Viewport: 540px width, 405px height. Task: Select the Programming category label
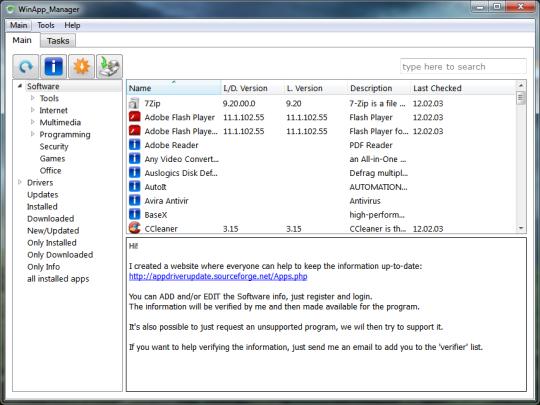pos(65,135)
